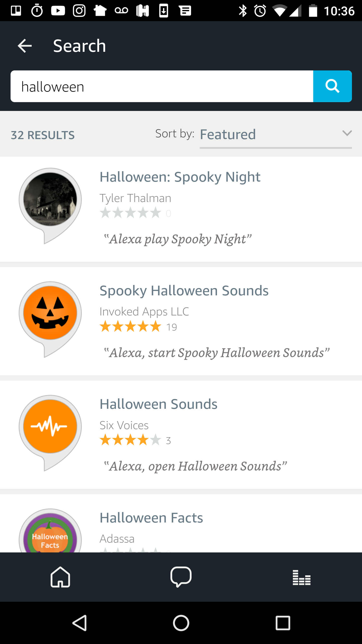This screenshot has height=644, width=362.
Task: Open the Home tab icon in bottom navigation
Action: pyautogui.click(x=60, y=577)
